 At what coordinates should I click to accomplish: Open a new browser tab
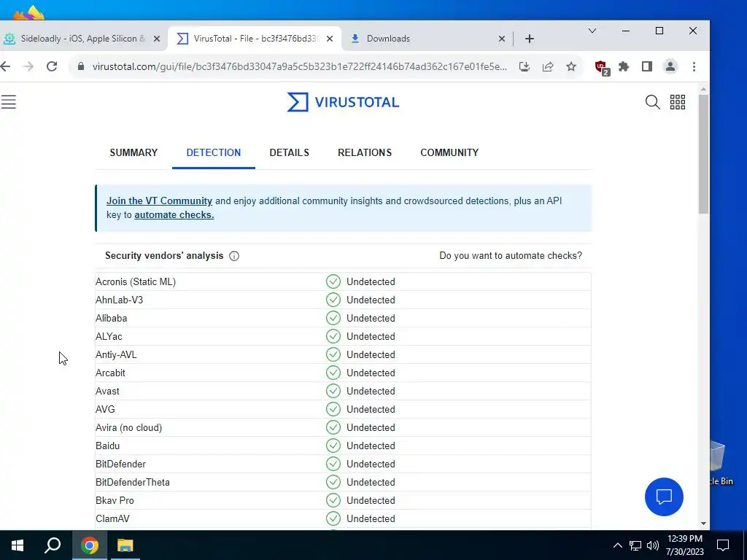tap(530, 39)
